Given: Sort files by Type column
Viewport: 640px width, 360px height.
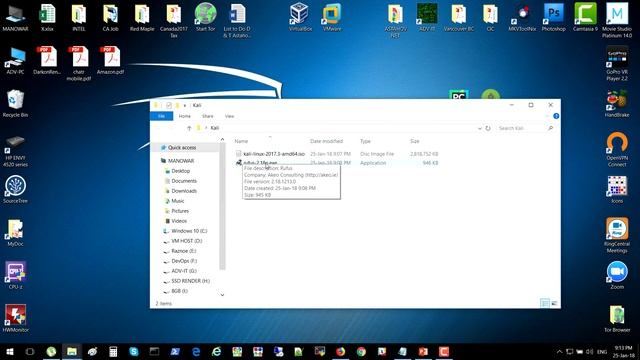Looking at the screenshot, I should [365, 141].
